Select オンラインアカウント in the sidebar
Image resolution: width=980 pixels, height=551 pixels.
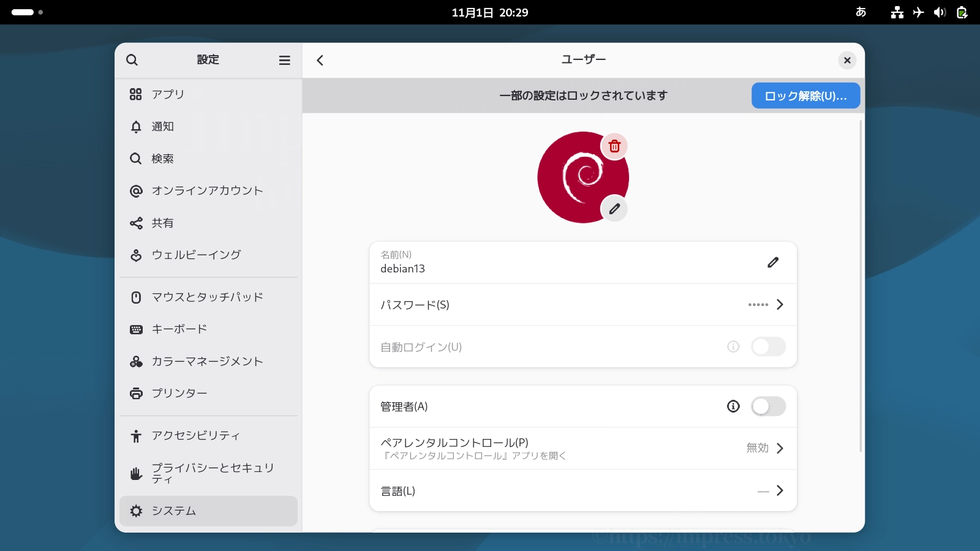pos(208,191)
